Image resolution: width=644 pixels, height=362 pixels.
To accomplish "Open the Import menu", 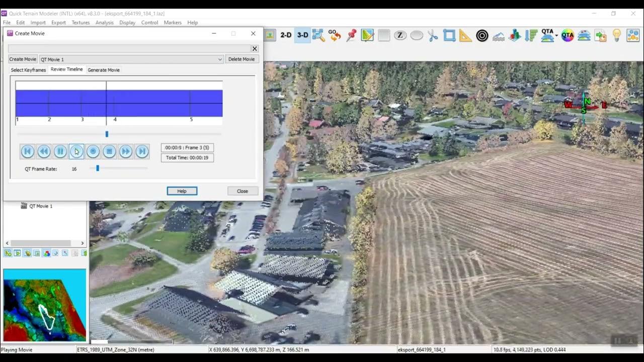I will click(x=38, y=23).
